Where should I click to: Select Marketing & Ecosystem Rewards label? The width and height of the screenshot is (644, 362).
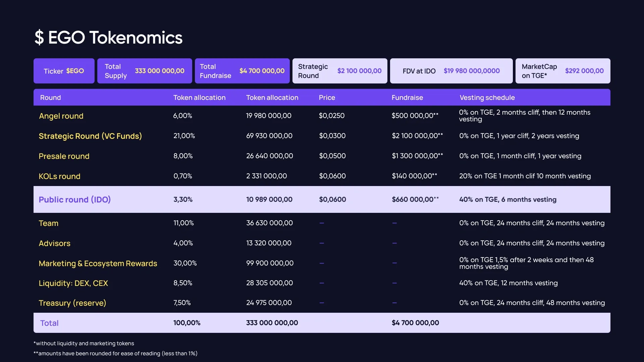pos(98,263)
